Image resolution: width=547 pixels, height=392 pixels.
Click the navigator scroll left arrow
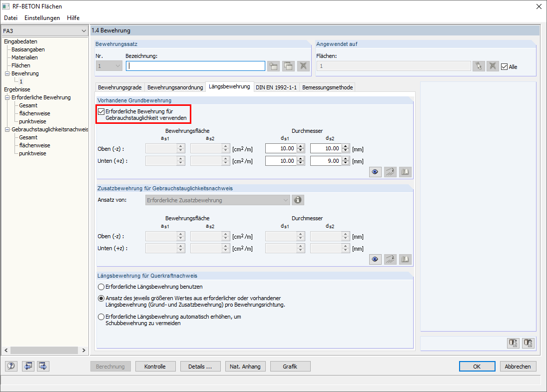6,350
